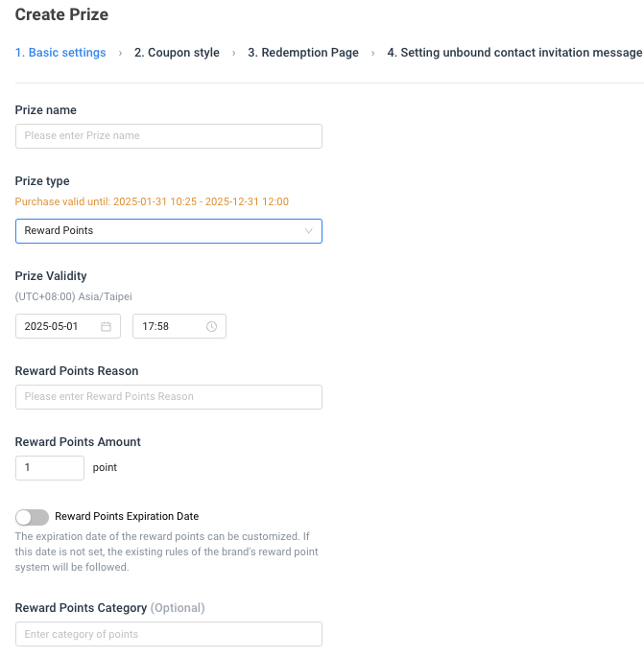Focus the Prize name text field
Viewport: 644px width, 657px height.
169,136
